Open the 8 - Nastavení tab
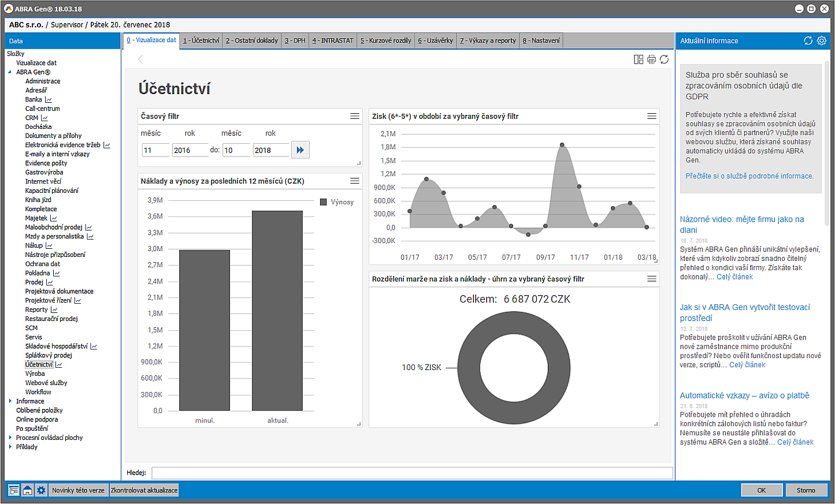This screenshot has width=835, height=504. tap(541, 40)
